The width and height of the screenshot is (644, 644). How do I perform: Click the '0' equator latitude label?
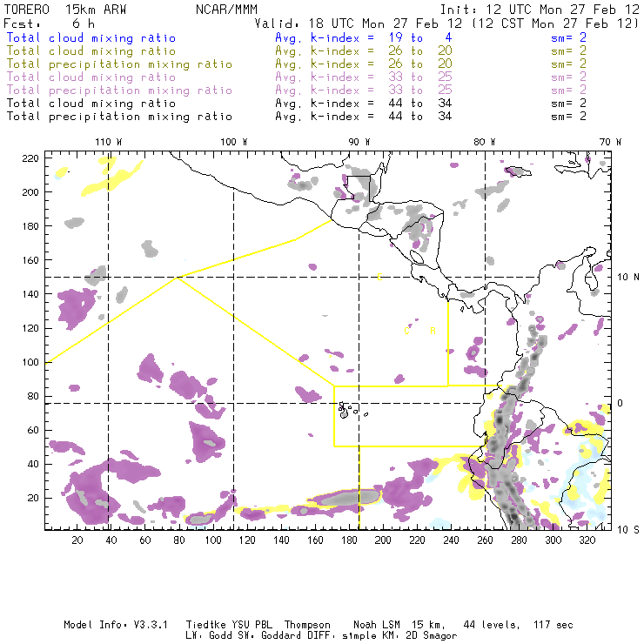tap(621, 403)
